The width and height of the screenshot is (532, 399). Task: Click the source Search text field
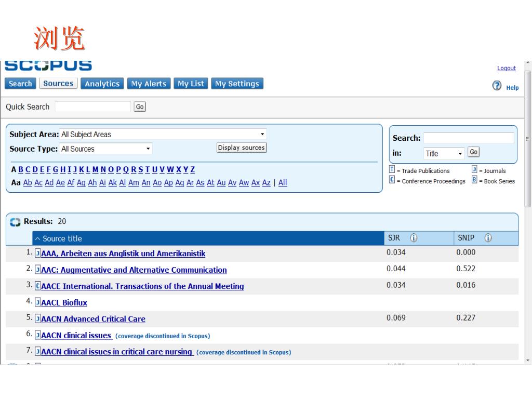tap(469, 138)
